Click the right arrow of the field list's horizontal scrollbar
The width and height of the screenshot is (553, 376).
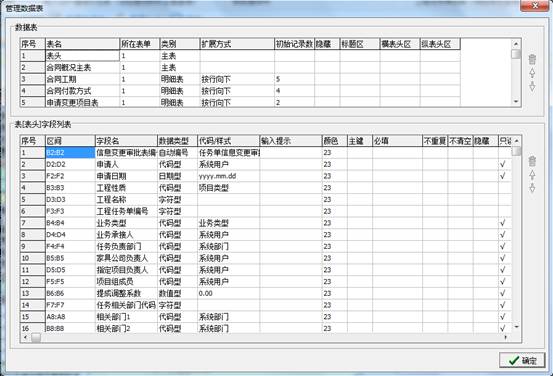(505, 338)
